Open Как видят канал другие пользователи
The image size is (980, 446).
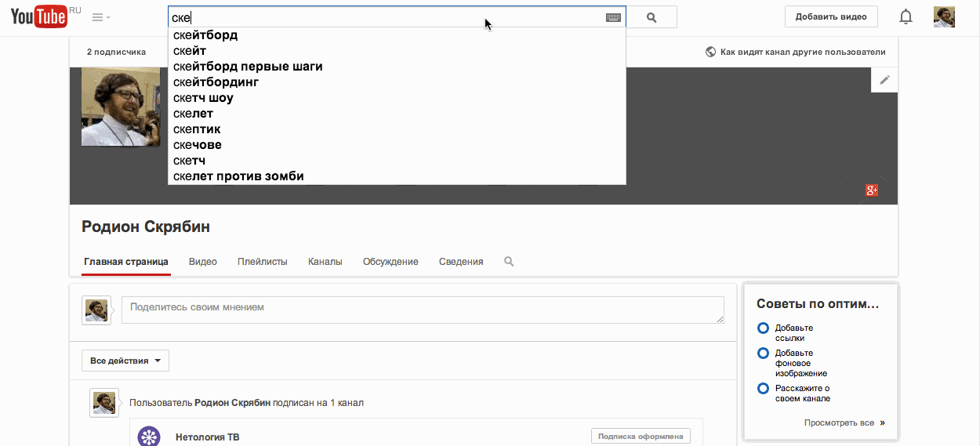tap(803, 52)
